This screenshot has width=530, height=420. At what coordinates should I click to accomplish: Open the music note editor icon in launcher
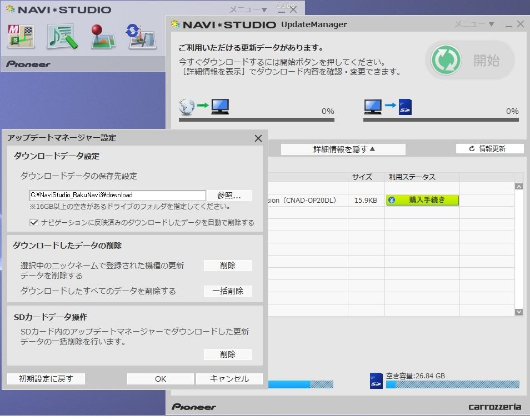coord(62,36)
